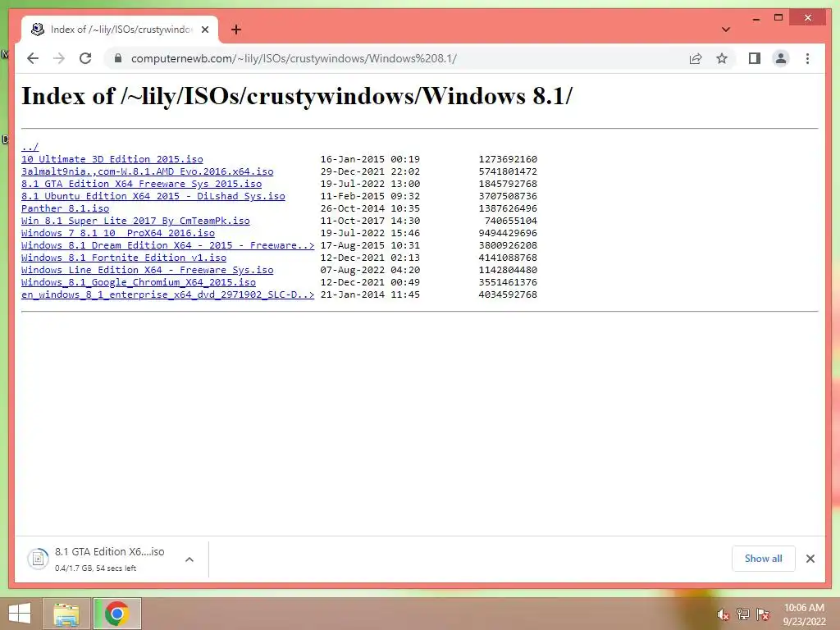Screen dimensions: 840x630
Task: Close the downloads shelf
Action: [x=810, y=559]
